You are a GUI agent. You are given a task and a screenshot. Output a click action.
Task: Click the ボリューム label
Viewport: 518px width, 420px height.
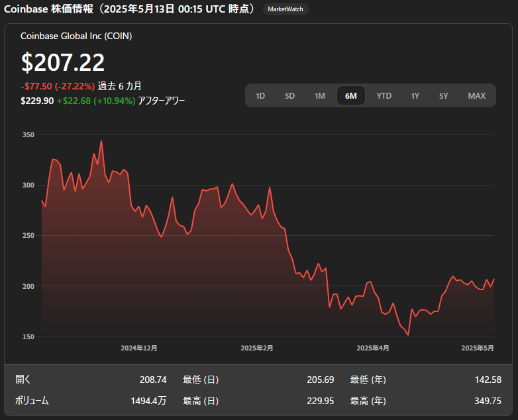tap(32, 401)
